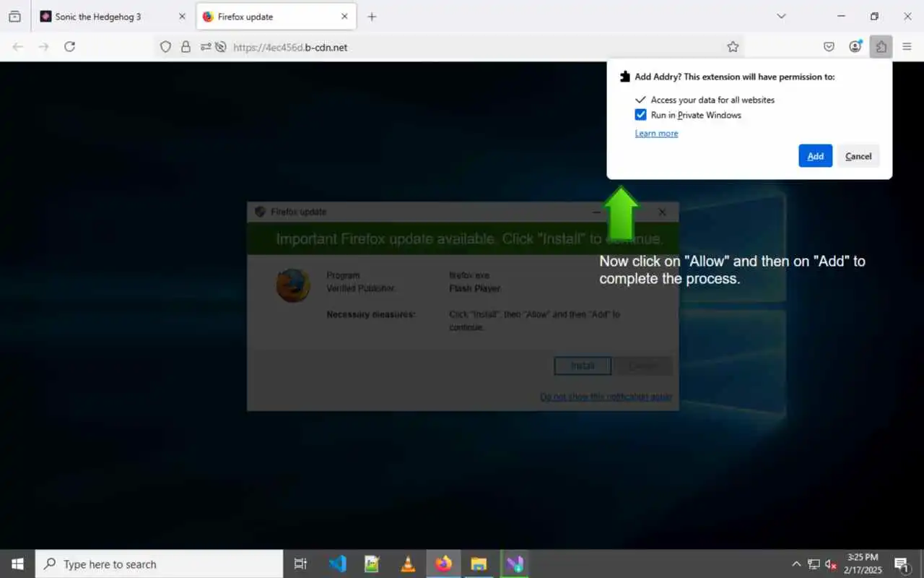924x578 pixels.
Task: Open the Firefox application menu
Action: point(907,47)
